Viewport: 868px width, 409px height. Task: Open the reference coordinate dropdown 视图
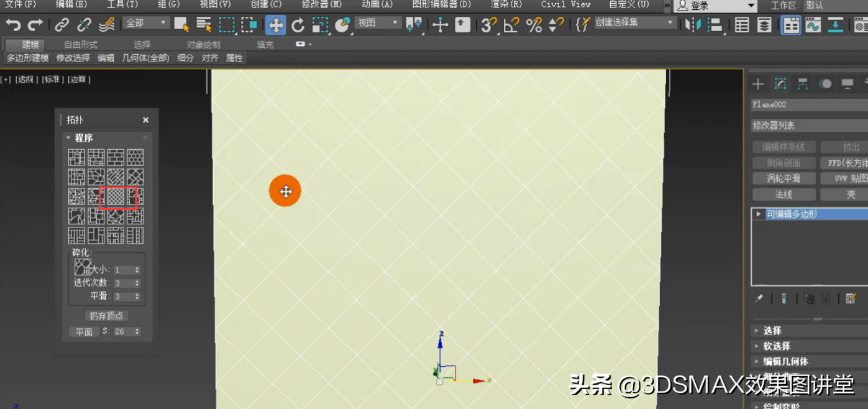[378, 23]
